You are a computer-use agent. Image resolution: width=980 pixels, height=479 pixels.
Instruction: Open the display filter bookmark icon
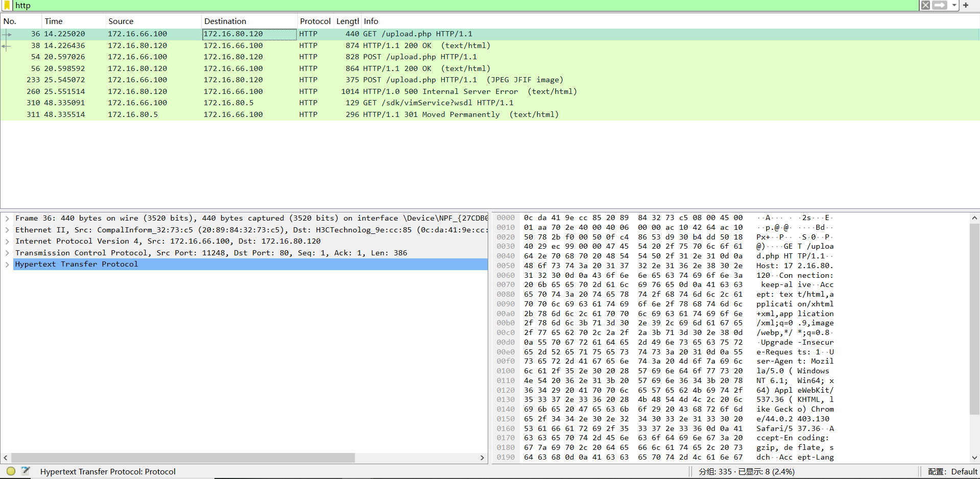coord(7,5)
